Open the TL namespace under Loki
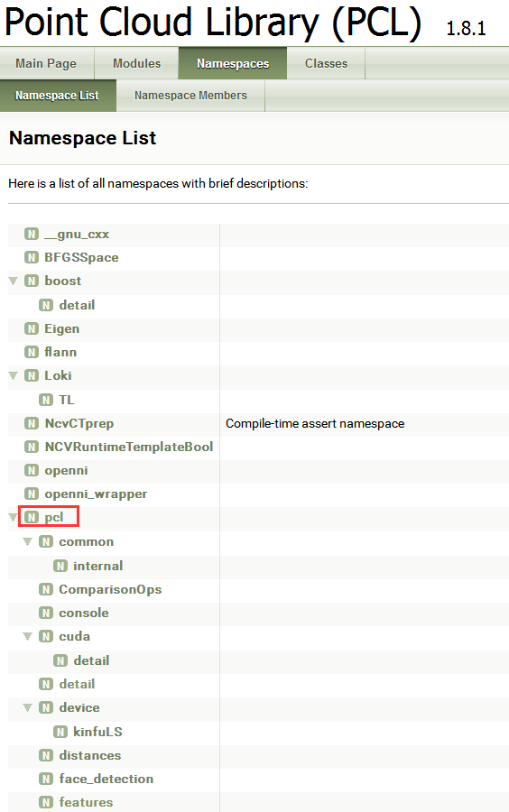This screenshot has width=509, height=812. pyautogui.click(x=66, y=400)
